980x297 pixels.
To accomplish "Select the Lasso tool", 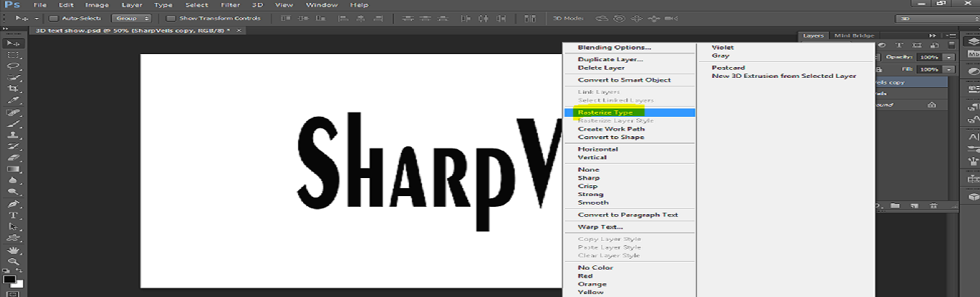I will (13, 66).
